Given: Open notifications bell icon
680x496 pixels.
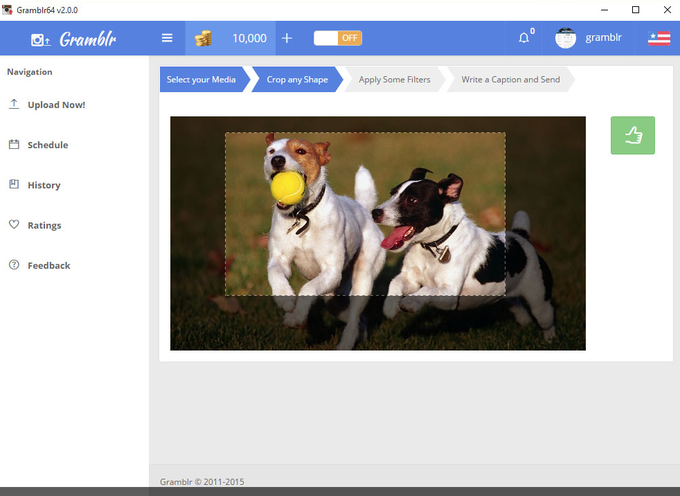Looking at the screenshot, I should point(524,38).
